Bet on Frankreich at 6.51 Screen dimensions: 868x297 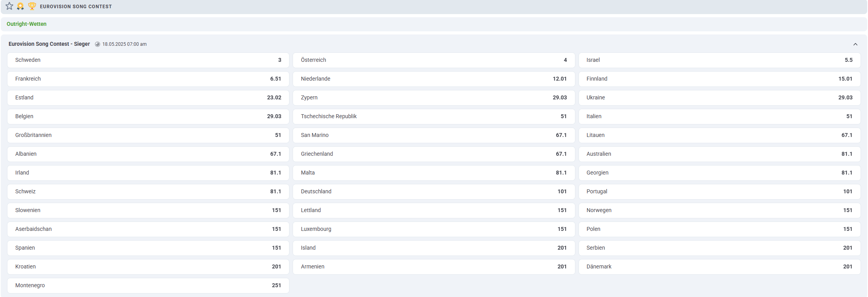click(x=148, y=79)
